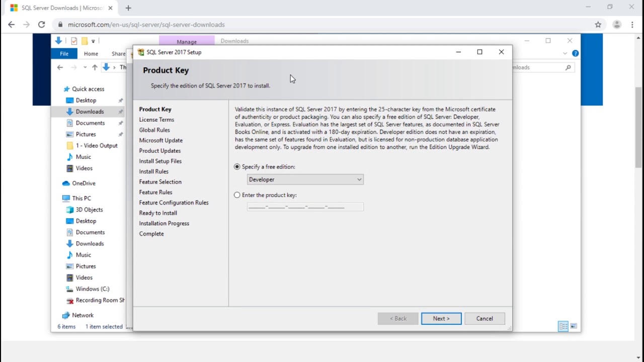This screenshot has height=362, width=644.
Task: Click the Properties icon in Explorer quick access toolbar
Action: click(74, 41)
